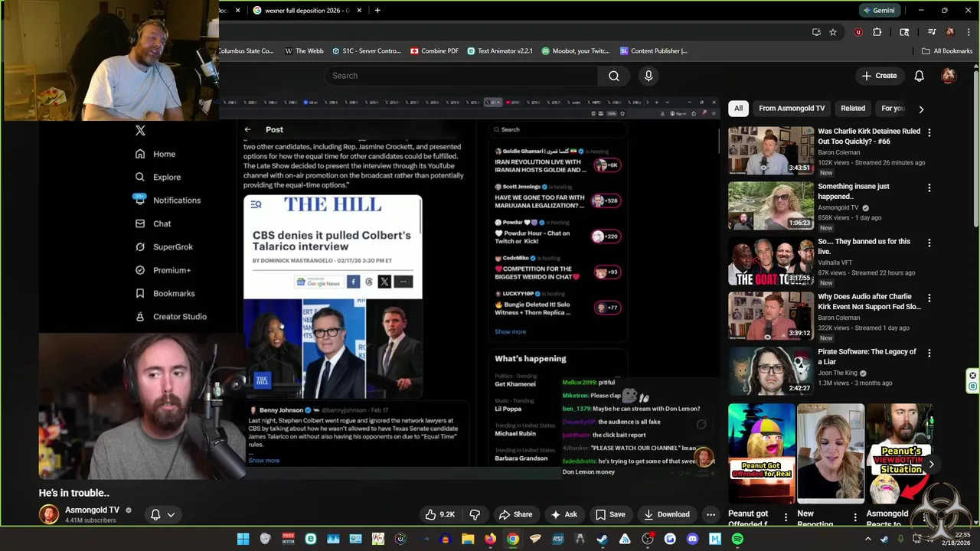Show hidden system tray icons
The image size is (980, 551).
(867, 540)
